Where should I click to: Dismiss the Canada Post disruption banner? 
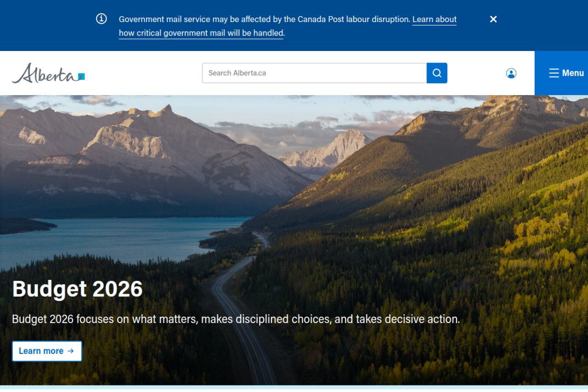(x=493, y=19)
